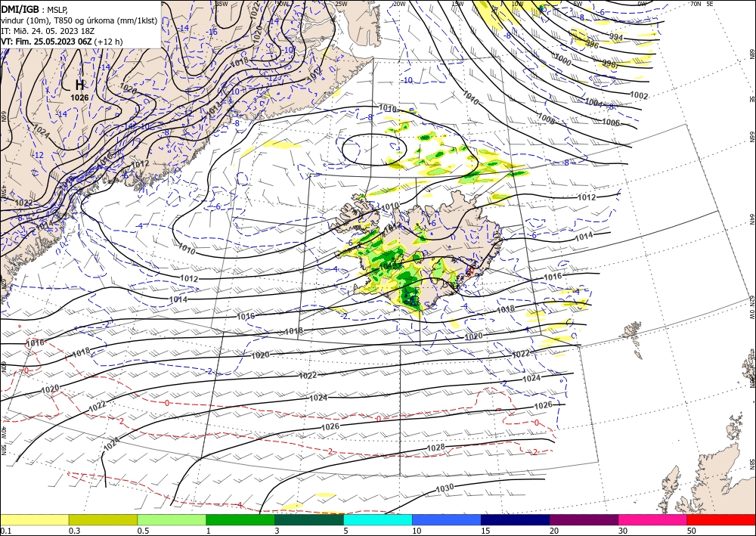
Task: Choose the navy 15–20 legend swatch
Action: pos(516,519)
